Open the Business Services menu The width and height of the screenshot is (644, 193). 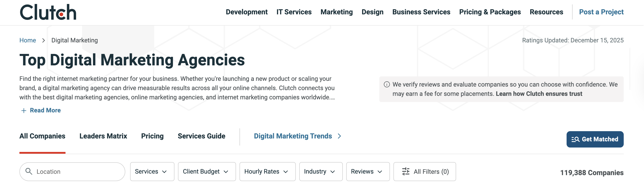pyautogui.click(x=421, y=12)
